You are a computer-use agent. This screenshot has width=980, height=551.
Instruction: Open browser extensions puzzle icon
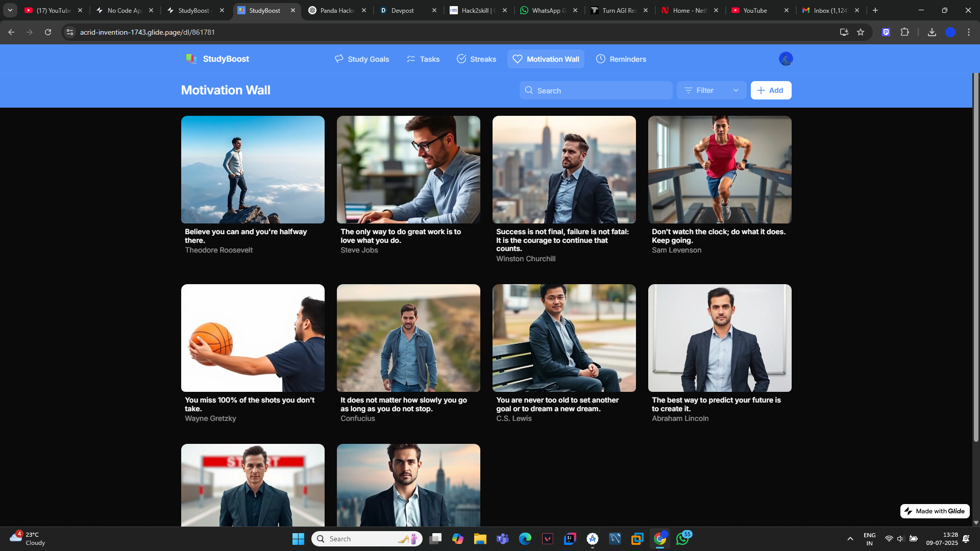pos(904,32)
